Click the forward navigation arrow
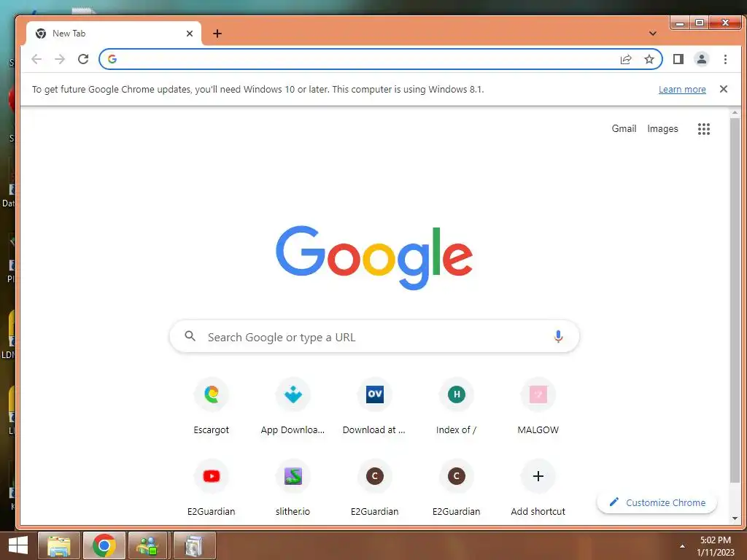The image size is (747, 560). click(60, 59)
